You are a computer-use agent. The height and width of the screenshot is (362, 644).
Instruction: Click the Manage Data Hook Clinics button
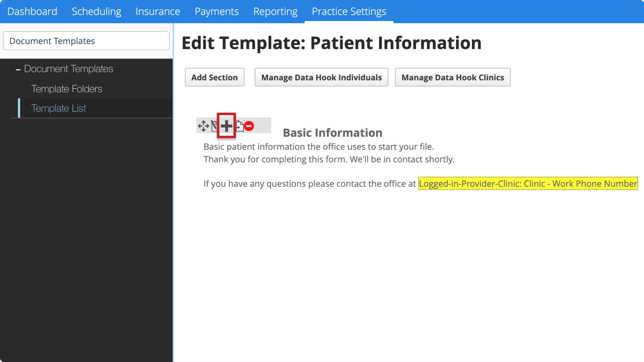tap(453, 77)
